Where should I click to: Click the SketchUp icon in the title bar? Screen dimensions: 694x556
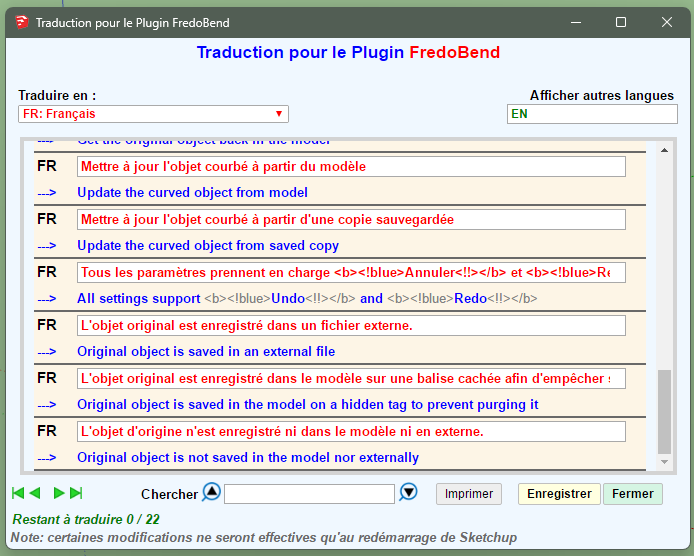(20, 21)
